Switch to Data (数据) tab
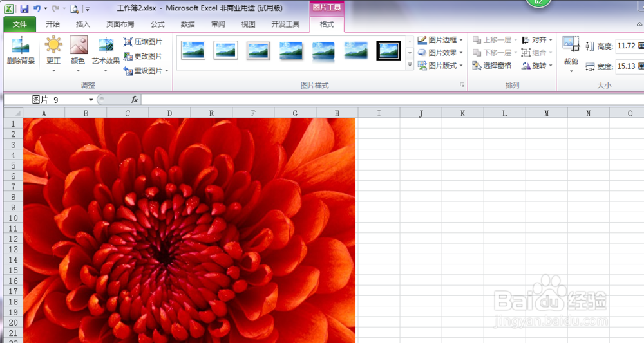This screenshot has height=343, width=644. point(187,24)
